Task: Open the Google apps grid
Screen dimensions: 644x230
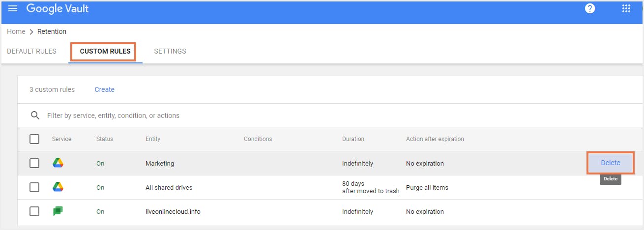Action: click(626, 9)
